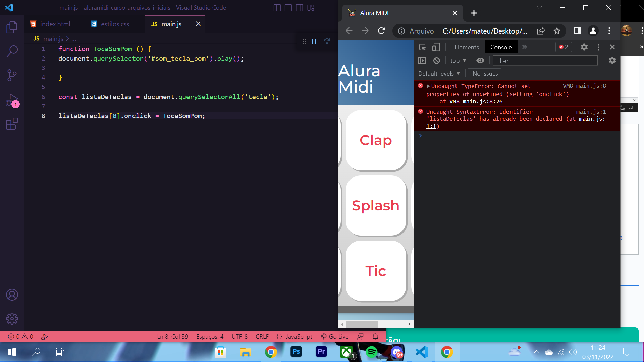Image resolution: width=644 pixels, height=362 pixels.
Task: Click the main.js breadcrumb item
Action: (53, 39)
